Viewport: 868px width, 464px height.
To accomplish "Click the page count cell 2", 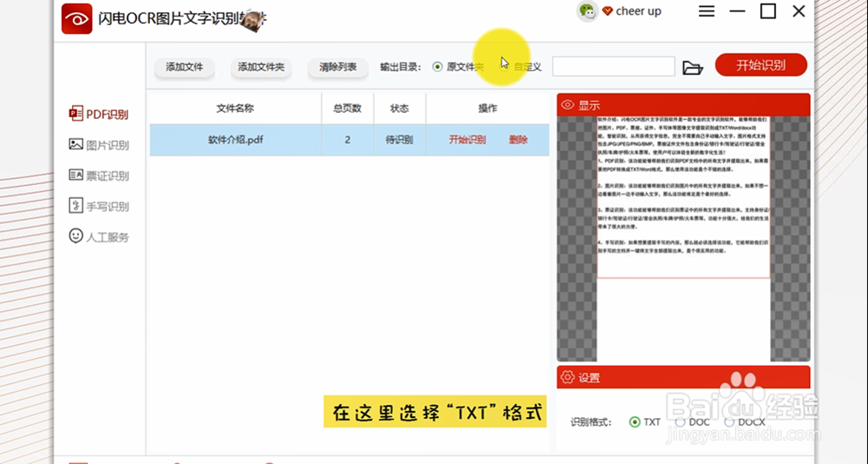I will pyautogui.click(x=348, y=140).
